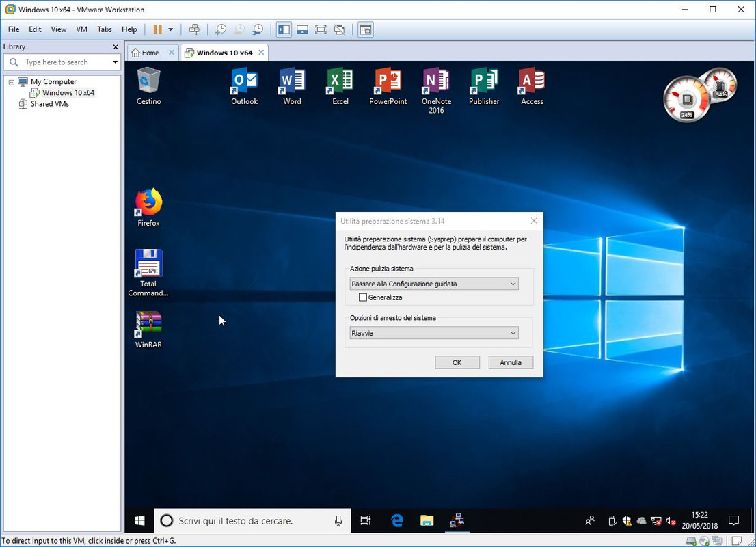
Task: Toggle Unity mode icon
Action: (340, 29)
